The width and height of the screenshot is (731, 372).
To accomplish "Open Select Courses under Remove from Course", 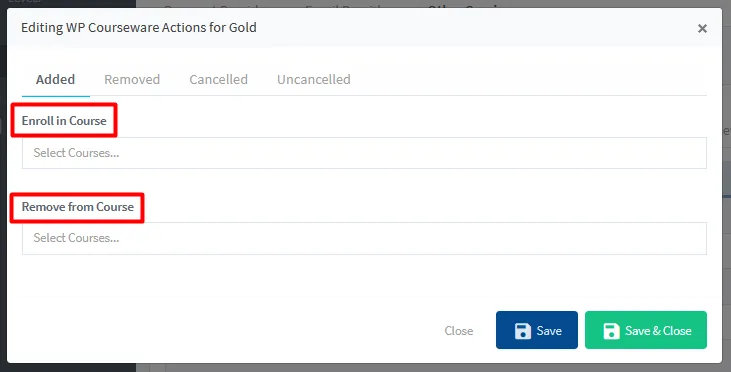I will tap(364, 238).
